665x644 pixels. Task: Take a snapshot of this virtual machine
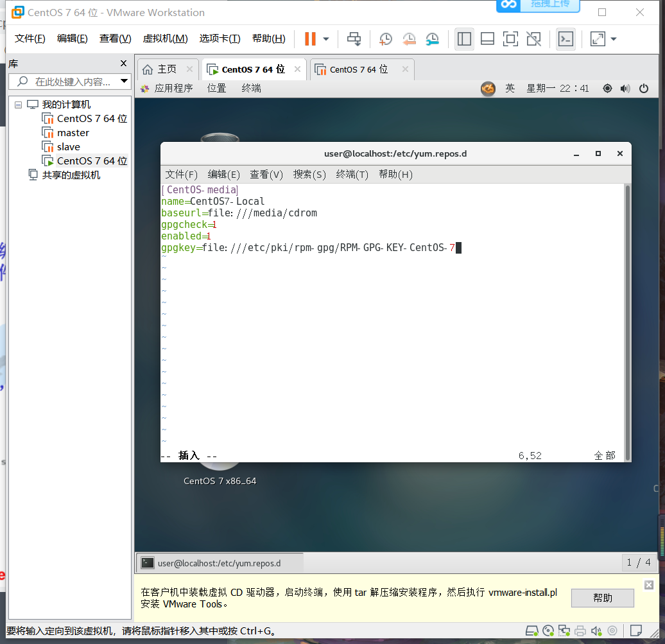tap(385, 39)
